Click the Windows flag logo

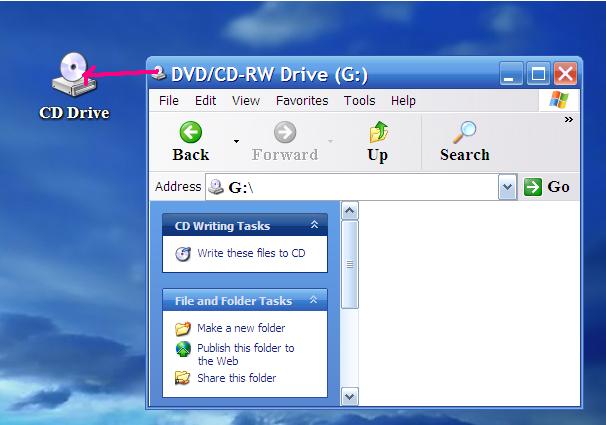point(559,100)
